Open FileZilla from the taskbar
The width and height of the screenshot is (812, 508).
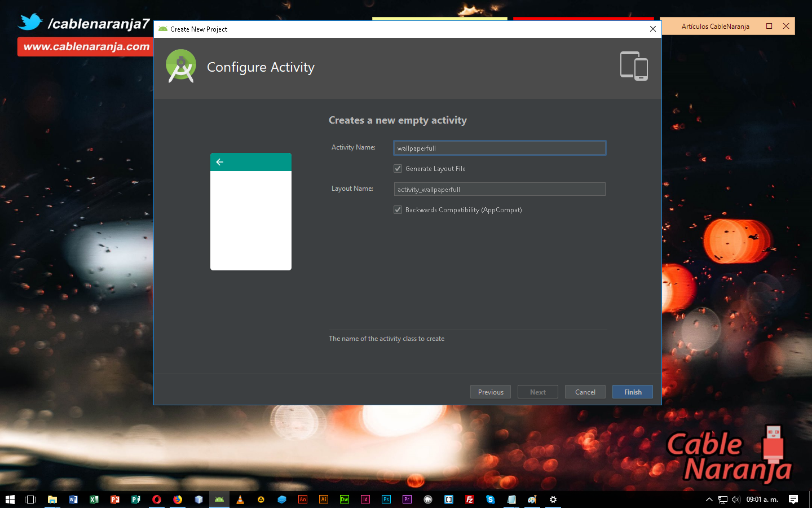pos(470,500)
